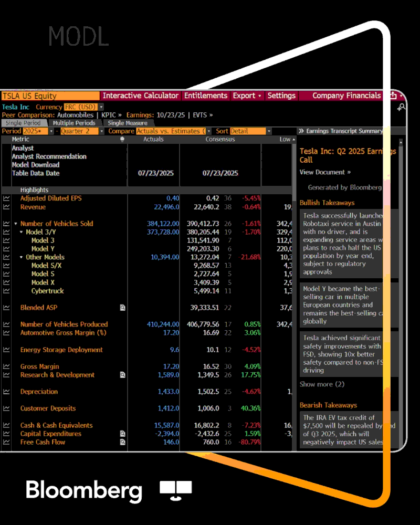
Task: Open chart icon for Model S/X row
Action: point(6,266)
